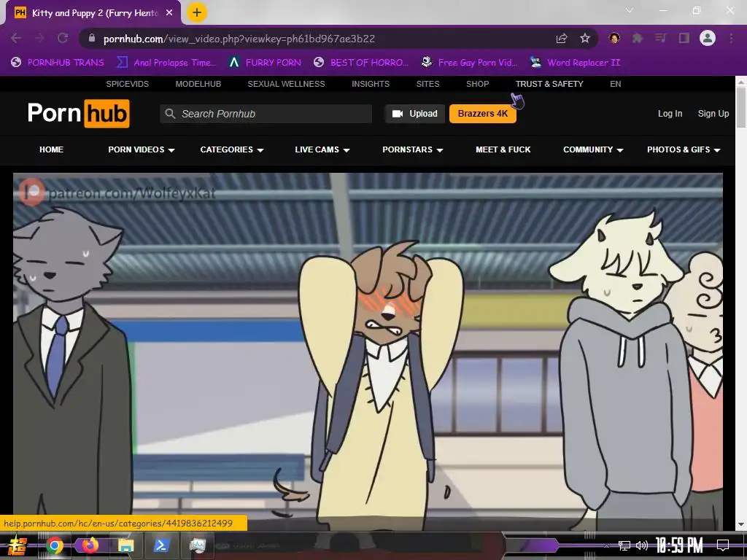Open the PORNHUB TRANS bookmark
Viewport: 747px width, 560px height.
point(58,63)
